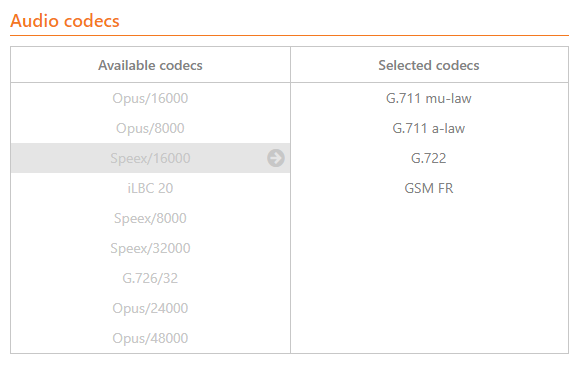Click the Available codecs column header
This screenshot has width=577, height=369.
point(150,65)
